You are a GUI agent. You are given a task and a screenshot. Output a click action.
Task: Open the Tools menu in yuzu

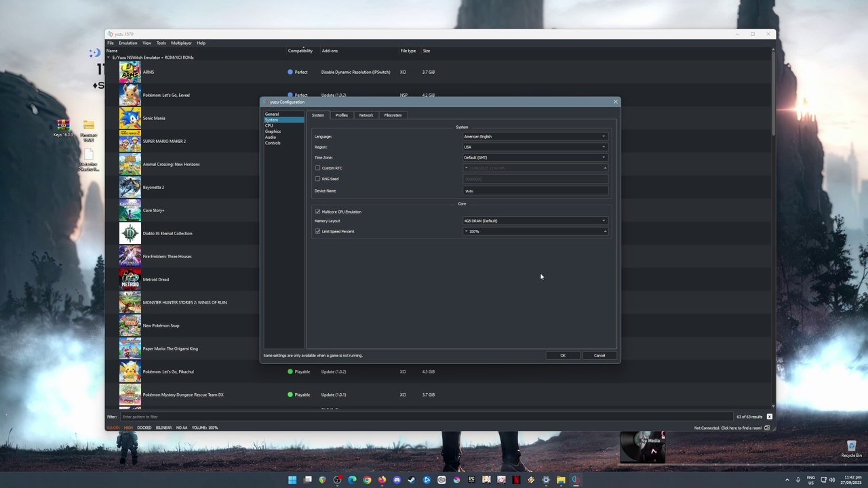(x=161, y=43)
